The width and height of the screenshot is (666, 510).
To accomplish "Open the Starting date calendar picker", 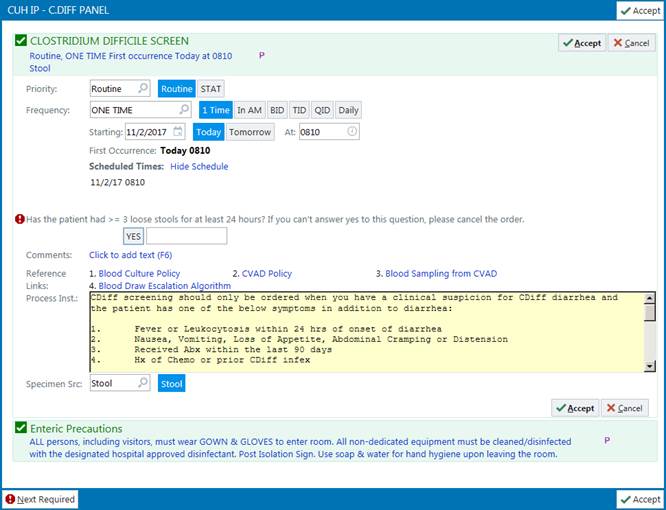I will [x=178, y=132].
